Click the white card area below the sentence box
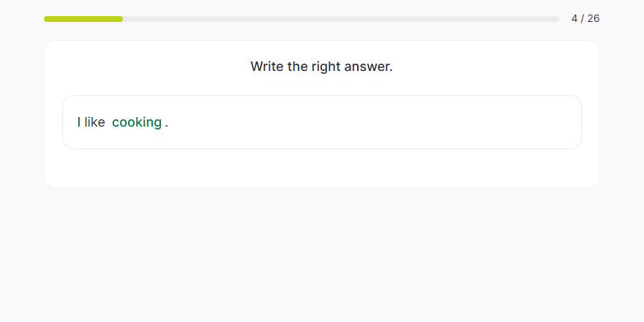The height and width of the screenshot is (322, 644). (322, 168)
